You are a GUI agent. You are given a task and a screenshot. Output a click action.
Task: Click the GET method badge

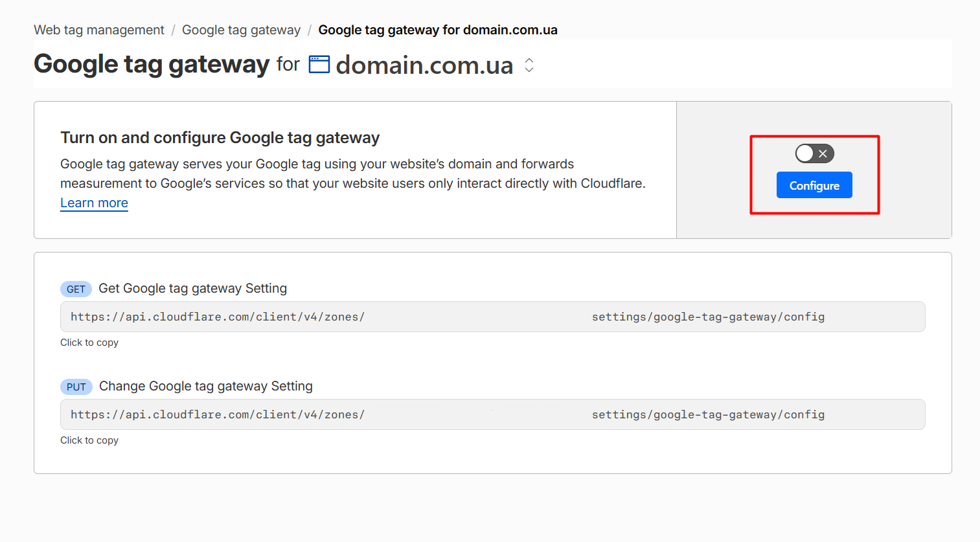pos(76,289)
